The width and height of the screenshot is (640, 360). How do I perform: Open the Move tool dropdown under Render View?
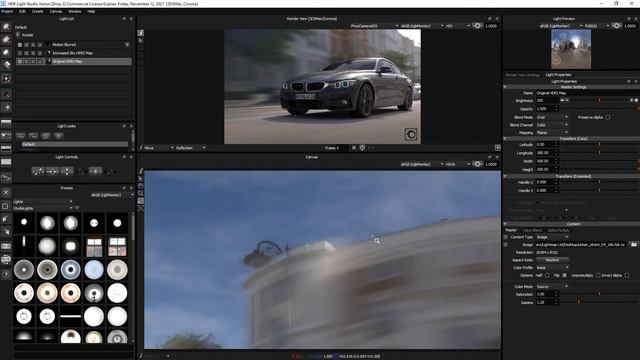pos(158,148)
